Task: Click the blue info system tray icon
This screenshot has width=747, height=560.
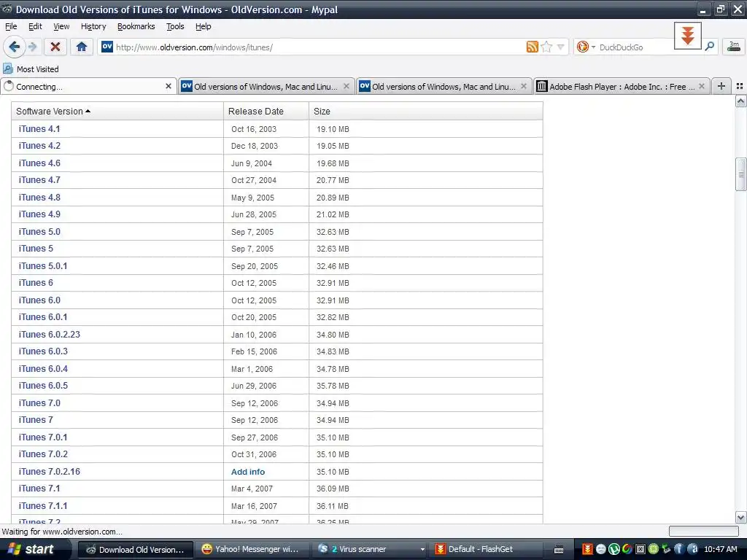Action: (x=679, y=549)
